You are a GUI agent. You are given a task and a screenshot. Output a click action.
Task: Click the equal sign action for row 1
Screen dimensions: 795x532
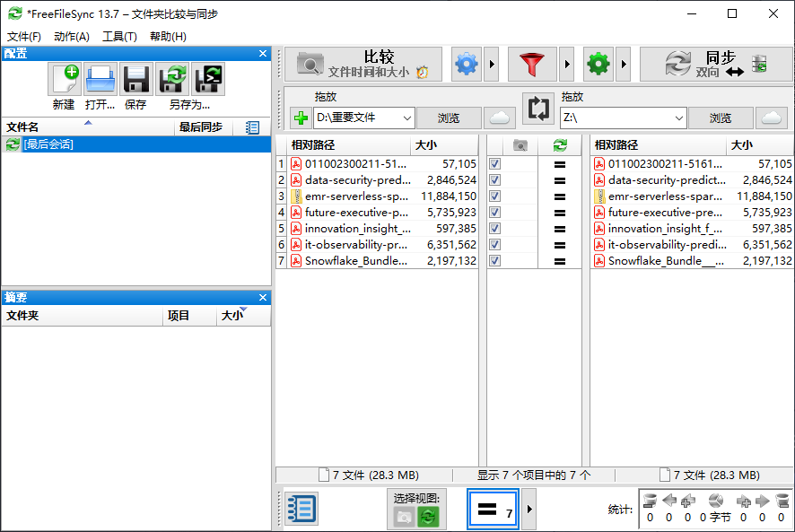560,164
